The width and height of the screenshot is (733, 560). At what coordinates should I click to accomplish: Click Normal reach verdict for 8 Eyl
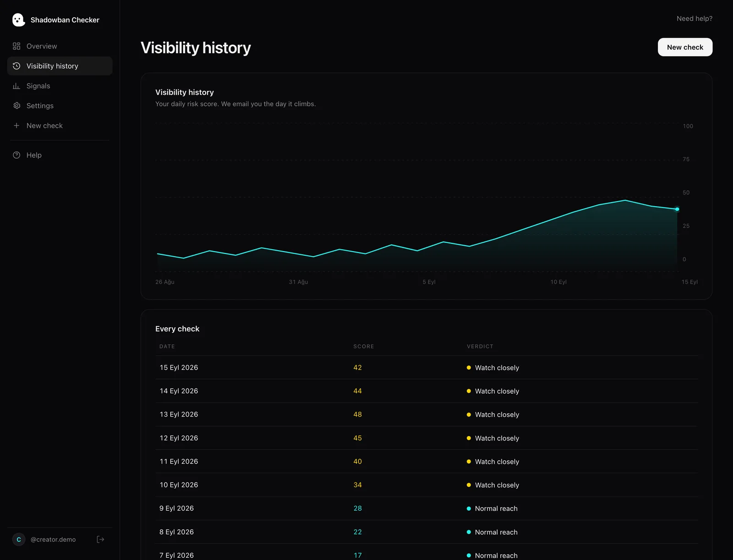[x=492, y=532]
